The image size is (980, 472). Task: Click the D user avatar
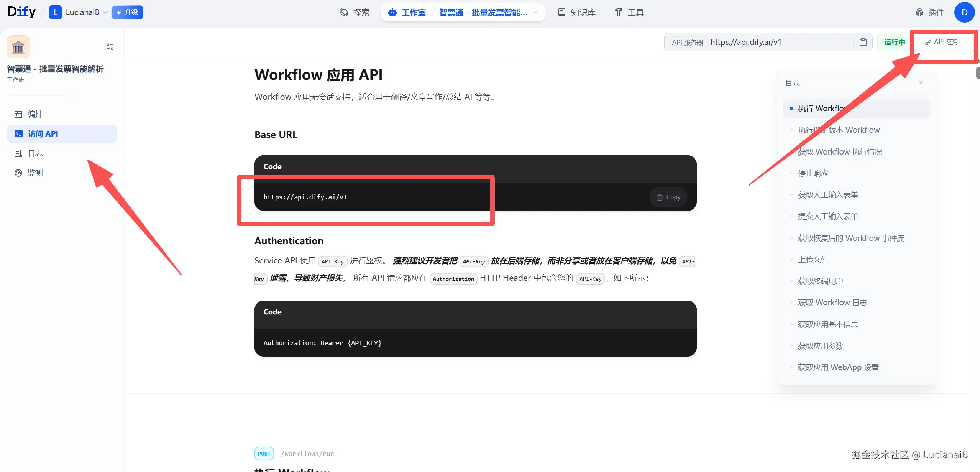[x=964, y=12]
